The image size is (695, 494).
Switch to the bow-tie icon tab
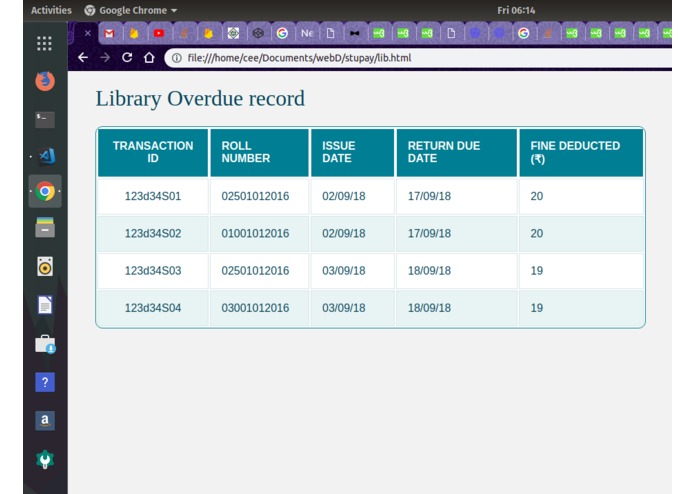coord(355,33)
